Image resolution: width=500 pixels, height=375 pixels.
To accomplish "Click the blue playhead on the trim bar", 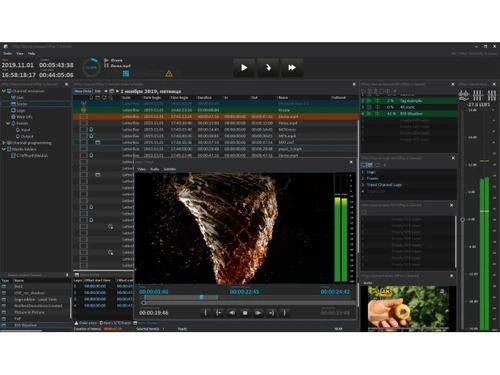I will pos(202,297).
